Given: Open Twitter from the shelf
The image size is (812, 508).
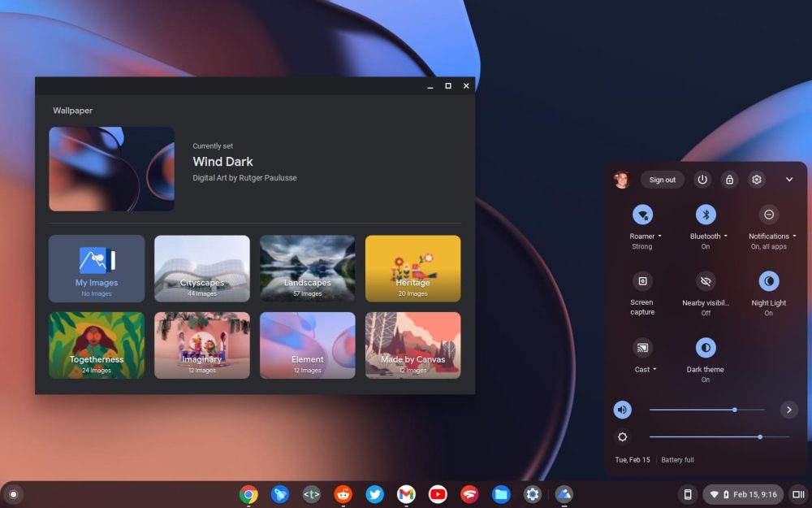Looking at the screenshot, I should click(374, 494).
